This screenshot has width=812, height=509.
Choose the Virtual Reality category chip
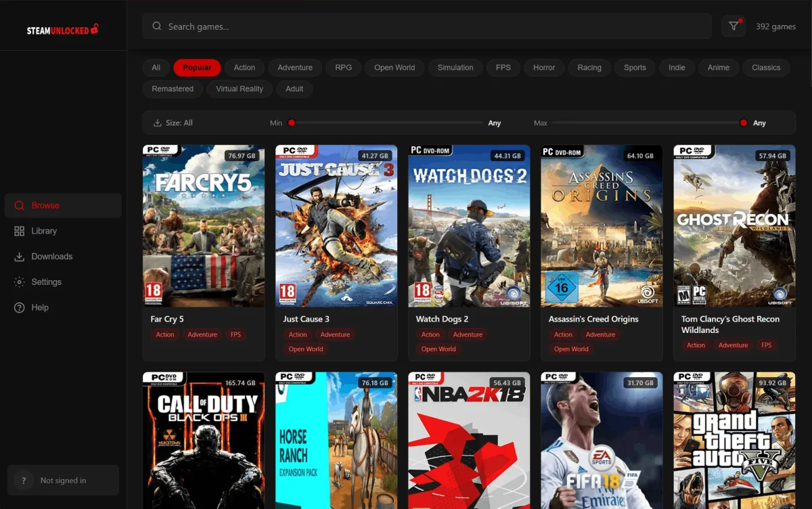240,89
